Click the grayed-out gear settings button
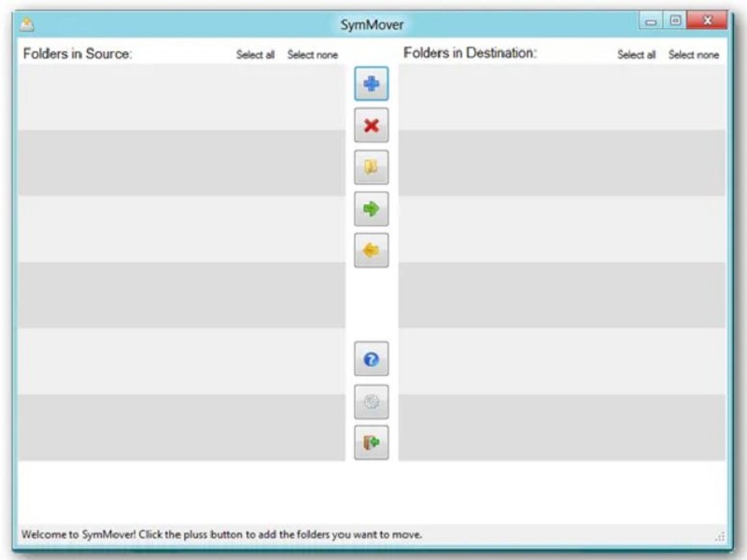 click(x=371, y=401)
